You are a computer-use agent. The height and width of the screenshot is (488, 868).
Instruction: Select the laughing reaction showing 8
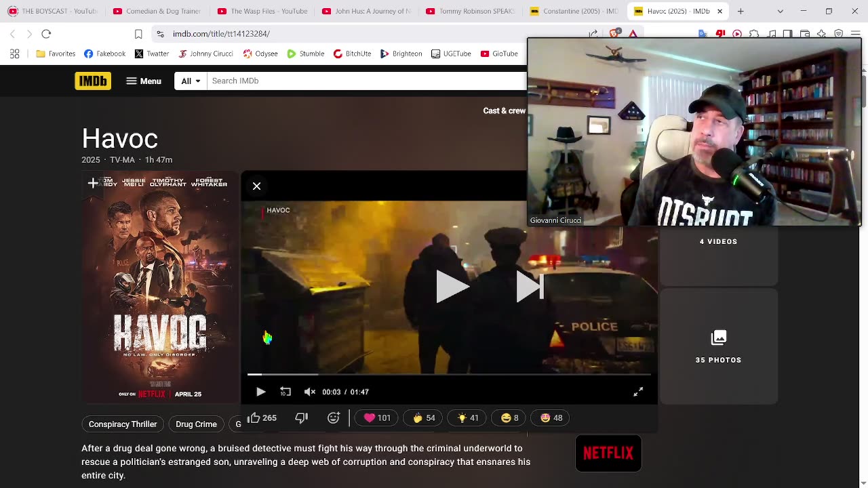(509, 418)
